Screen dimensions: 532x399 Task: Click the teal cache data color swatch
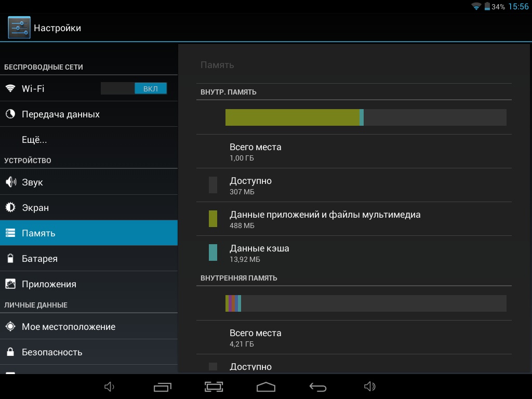(213, 252)
